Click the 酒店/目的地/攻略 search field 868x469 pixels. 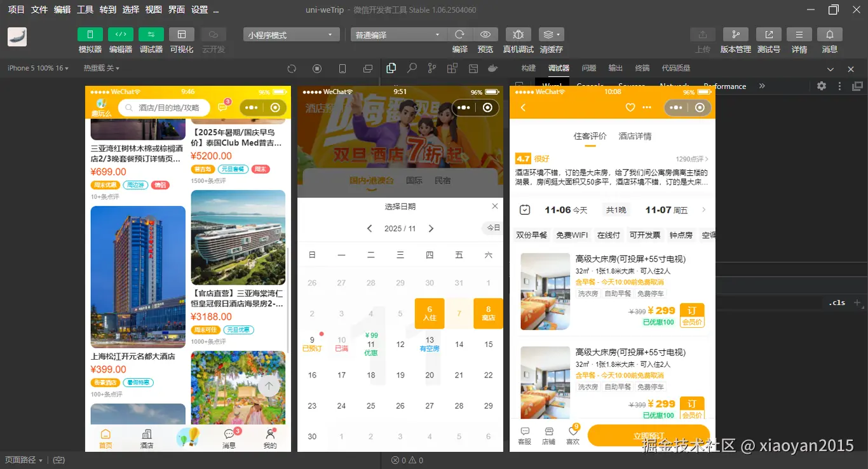(x=165, y=107)
